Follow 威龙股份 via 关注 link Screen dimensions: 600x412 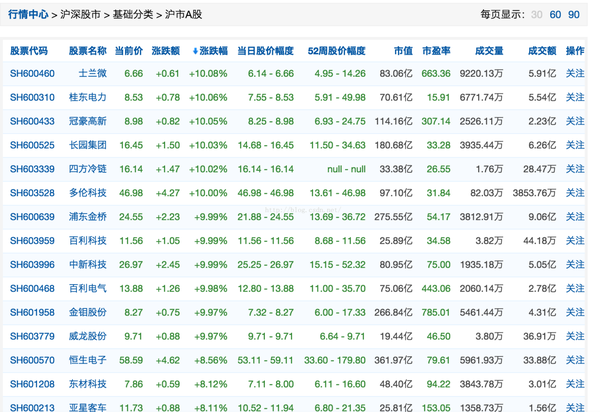coord(575,336)
